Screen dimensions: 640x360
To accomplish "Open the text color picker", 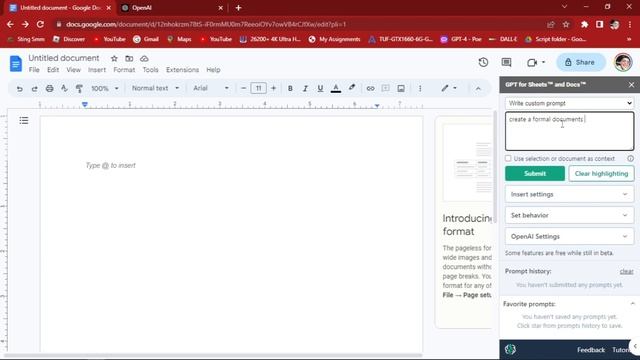I will (x=336, y=88).
